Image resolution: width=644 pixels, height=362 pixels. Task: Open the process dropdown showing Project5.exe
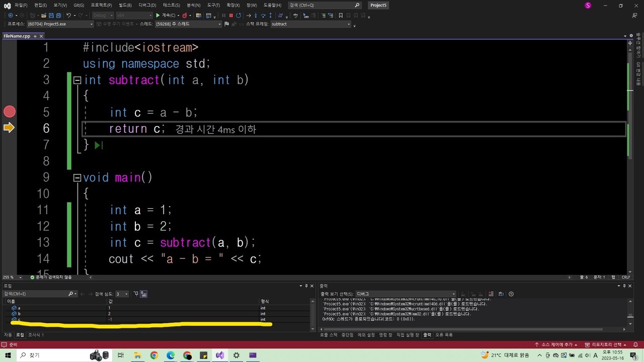point(60,24)
